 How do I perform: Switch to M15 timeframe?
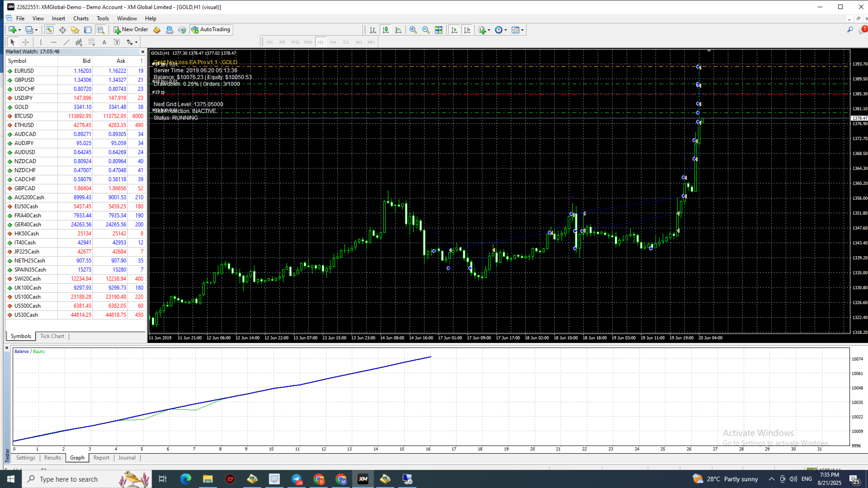click(x=295, y=42)
